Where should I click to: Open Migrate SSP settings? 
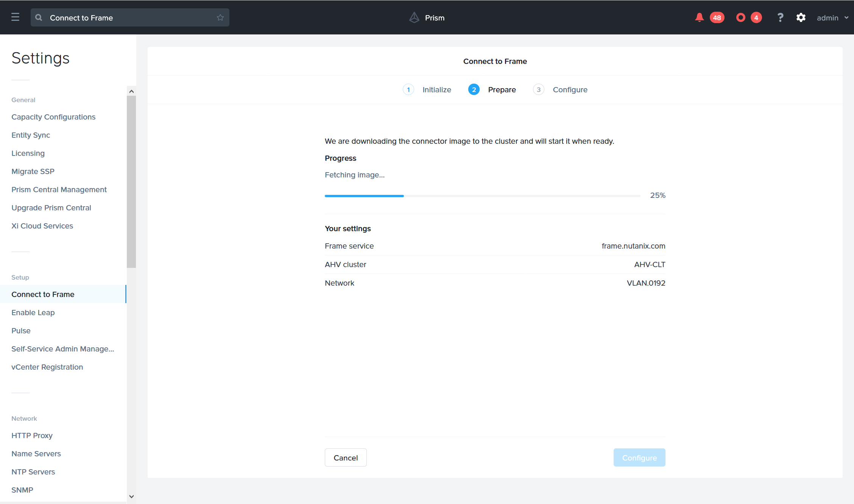[33, 171]
